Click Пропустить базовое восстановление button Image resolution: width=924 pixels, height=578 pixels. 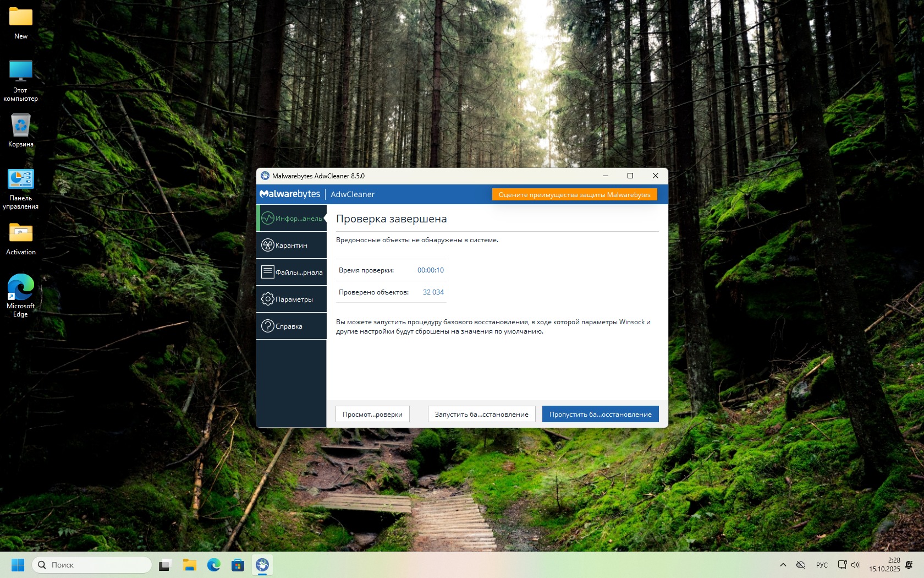[600, 415]
